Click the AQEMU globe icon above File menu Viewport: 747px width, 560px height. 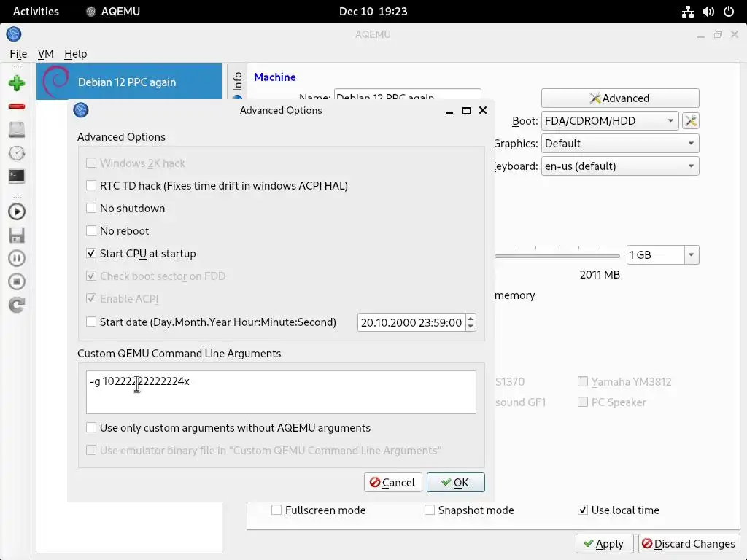tap(14, 34)
